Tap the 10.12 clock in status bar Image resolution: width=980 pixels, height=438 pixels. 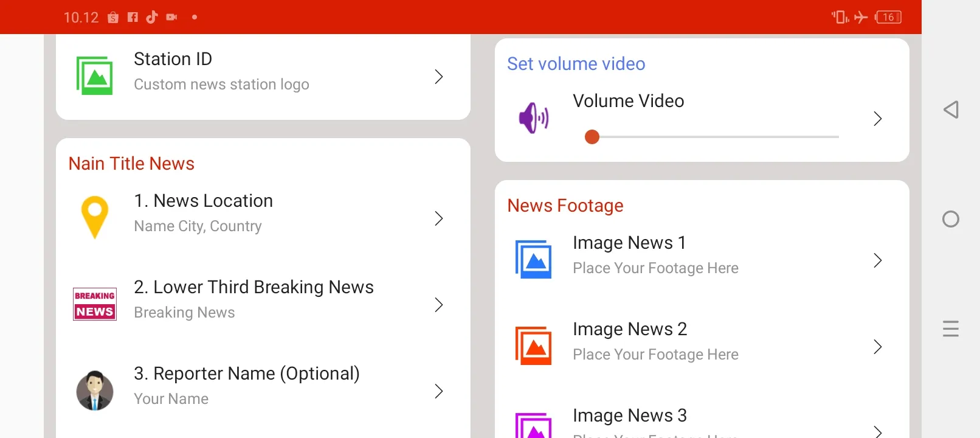(x=81, y=17)
